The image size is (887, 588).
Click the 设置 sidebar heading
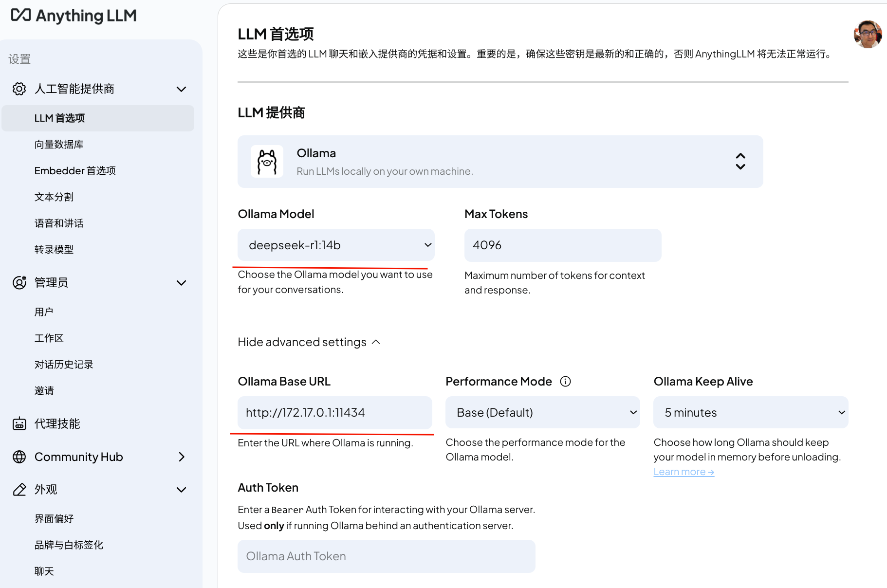click(x=19, y=59)
